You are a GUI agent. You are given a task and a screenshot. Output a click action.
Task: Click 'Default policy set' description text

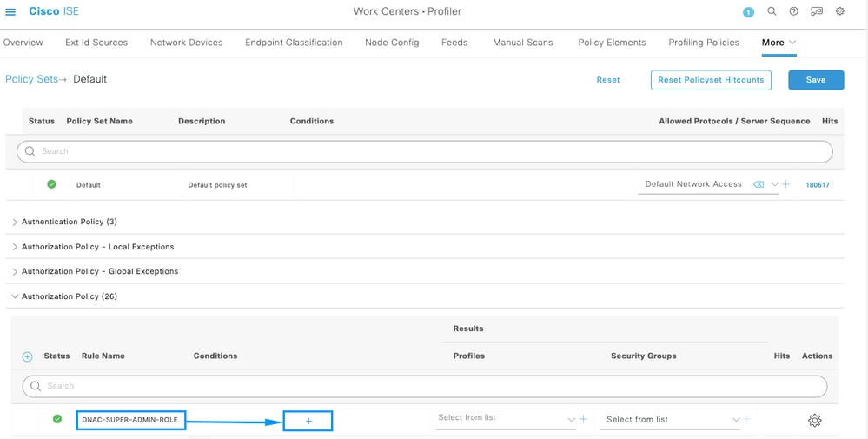[217, 185]
